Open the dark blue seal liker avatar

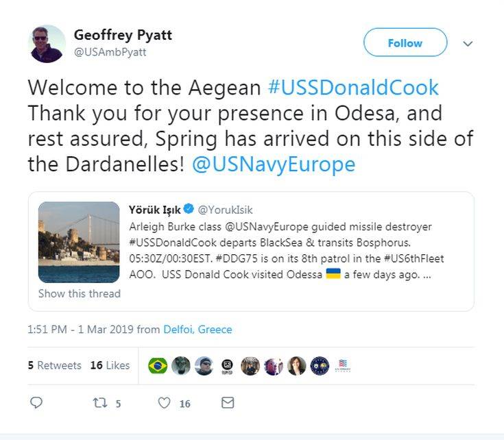pyautogui.click(x=320, y=366)
